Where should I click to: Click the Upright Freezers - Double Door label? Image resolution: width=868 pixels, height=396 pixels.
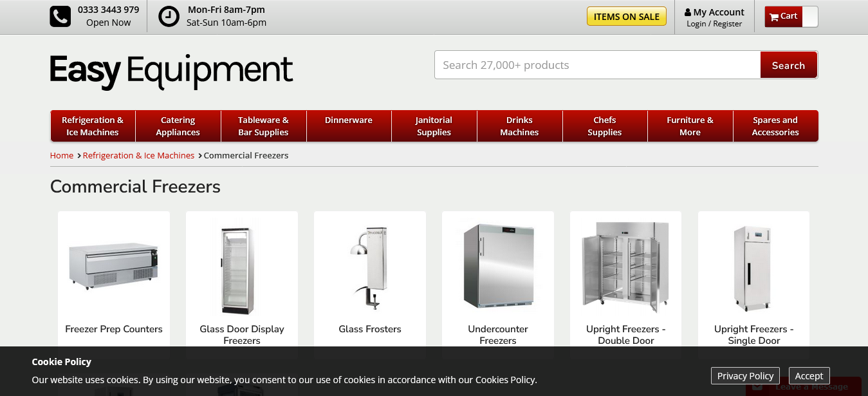[x=626, y=335]
